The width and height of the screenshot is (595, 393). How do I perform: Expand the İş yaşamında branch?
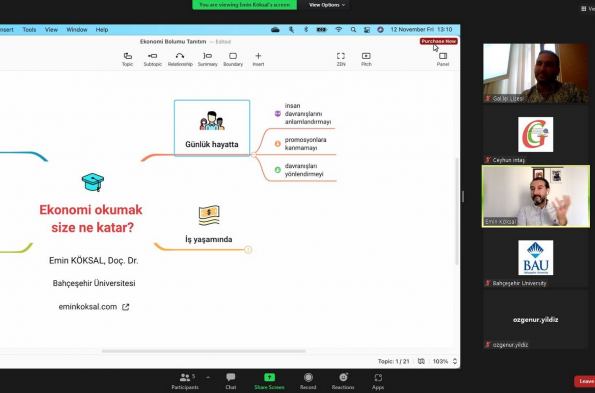click(x=248, y=250)
